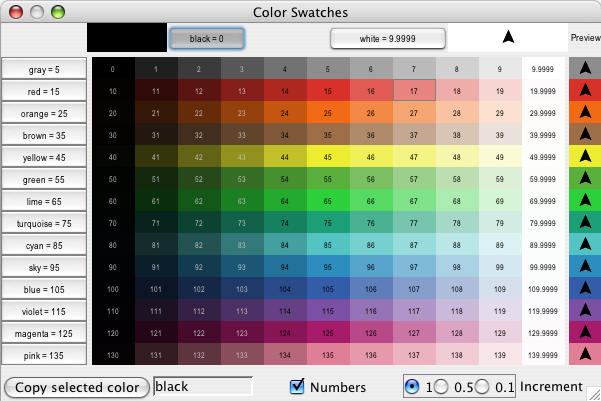Image resolution: width=601 pixels, height=401 pixels.
Task: Click the arrow preview icon in the blue row
Action: tap(584, 289)
